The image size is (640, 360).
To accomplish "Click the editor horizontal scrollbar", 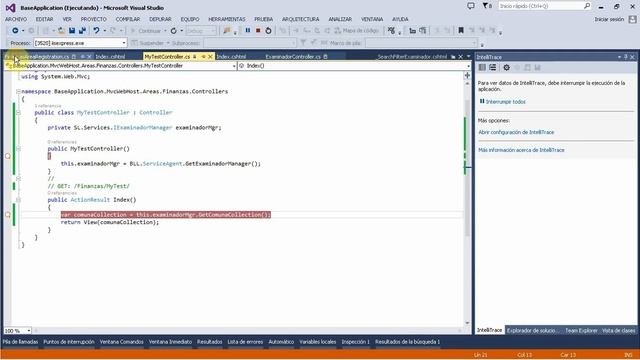I will (x=249, y=331).
